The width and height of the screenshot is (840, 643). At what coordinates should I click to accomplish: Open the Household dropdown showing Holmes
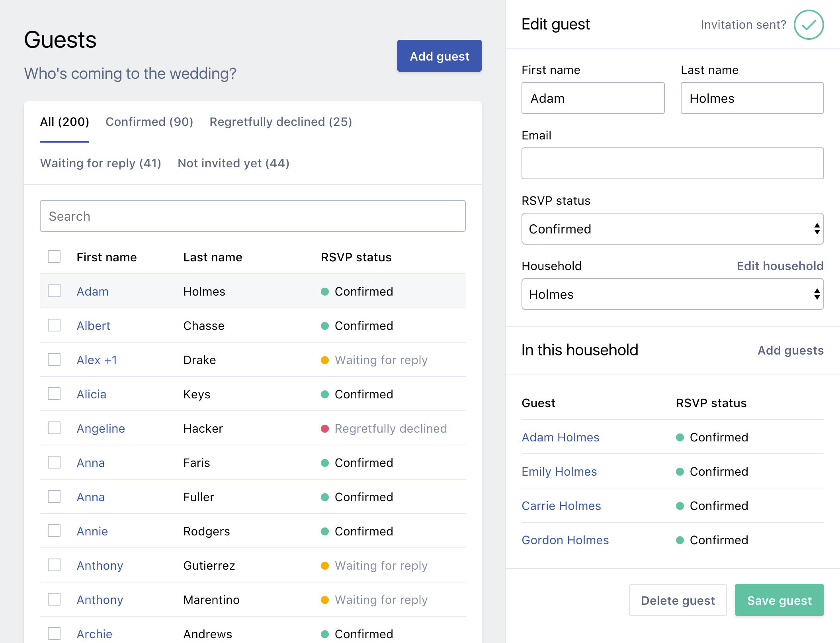[672, 294]
